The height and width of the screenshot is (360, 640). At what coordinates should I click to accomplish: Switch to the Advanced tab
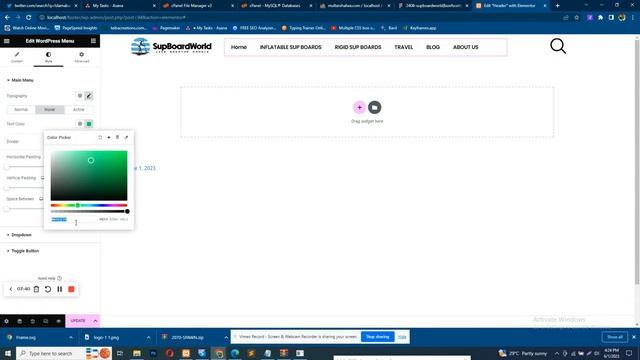pos(81,57)
